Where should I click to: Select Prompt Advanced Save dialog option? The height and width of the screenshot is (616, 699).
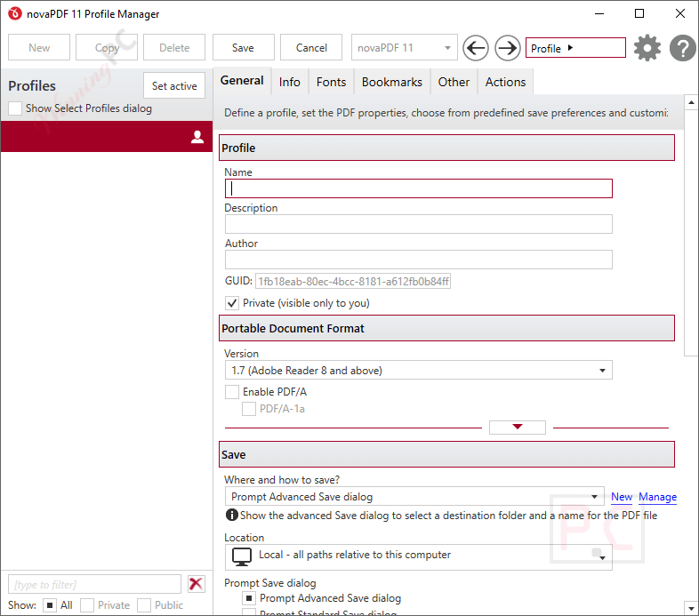(249, 597)
